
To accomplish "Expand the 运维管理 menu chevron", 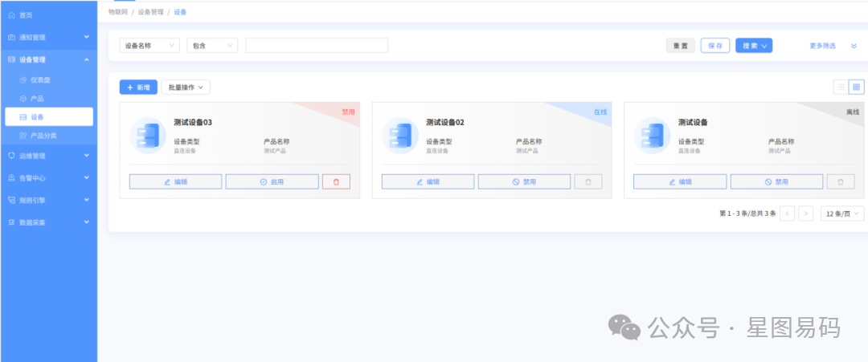I will [x=86, y=155].
